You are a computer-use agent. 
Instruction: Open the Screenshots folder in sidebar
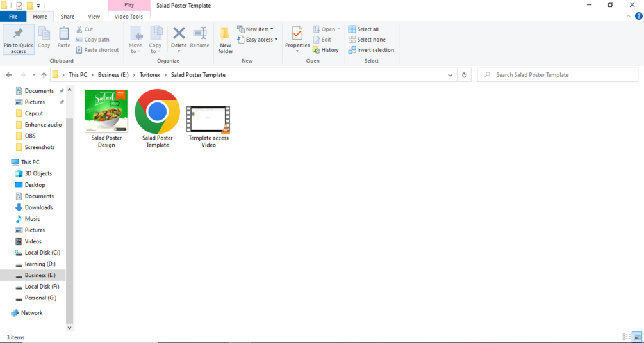[40, 147]
